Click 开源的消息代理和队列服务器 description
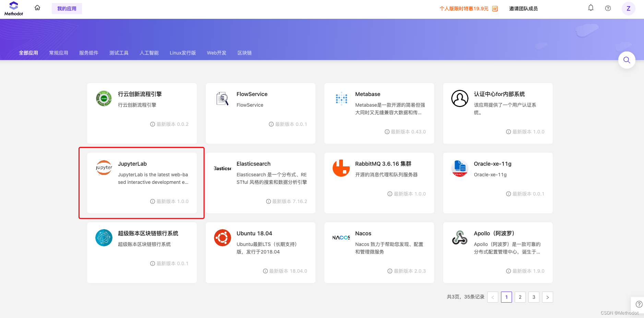The image size is (644, 318). click(x=386, y=175)
